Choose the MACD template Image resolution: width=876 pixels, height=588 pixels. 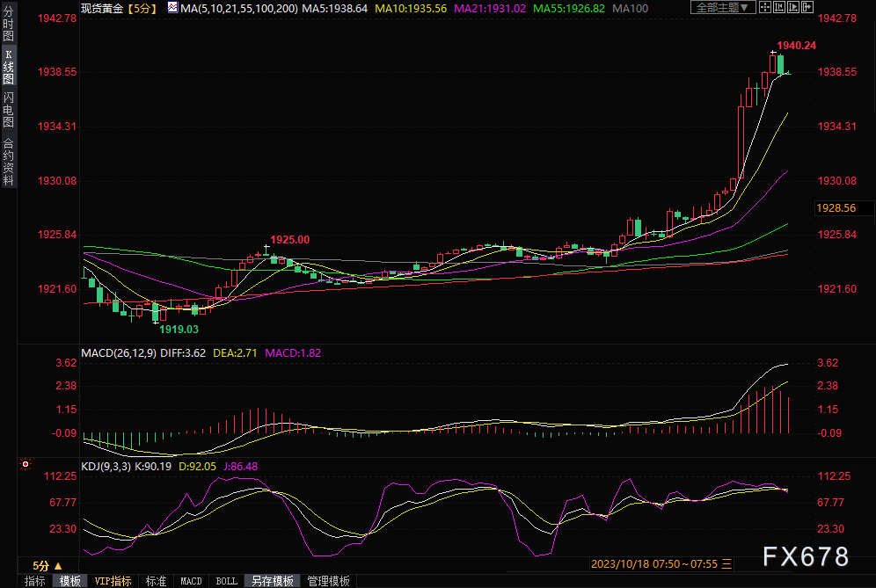coord(191,581)
